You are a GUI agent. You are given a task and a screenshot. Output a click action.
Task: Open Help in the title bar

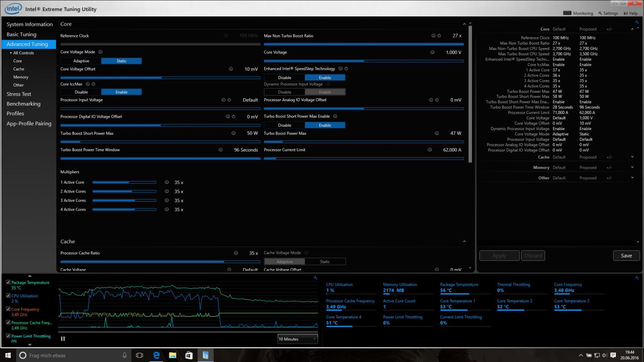(x=631, y=13)
